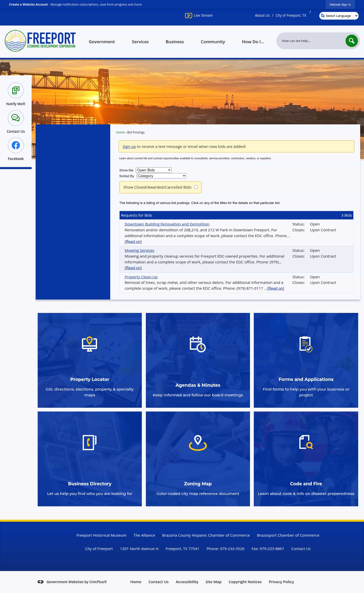
Task: Click Read on for Property Clean-Up
Action: [276, 288]
